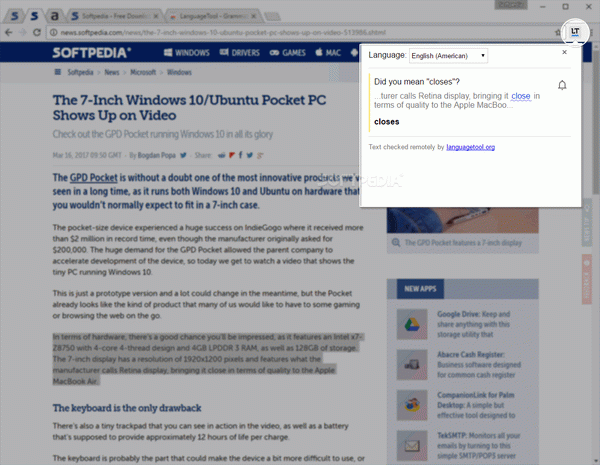
Task: Click the browser forward arrow
Action: pos(23,33)
